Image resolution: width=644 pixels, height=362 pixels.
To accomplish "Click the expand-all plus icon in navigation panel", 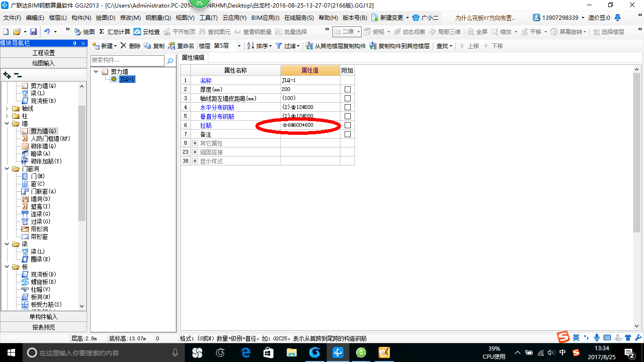I will [x=7, y=75].
